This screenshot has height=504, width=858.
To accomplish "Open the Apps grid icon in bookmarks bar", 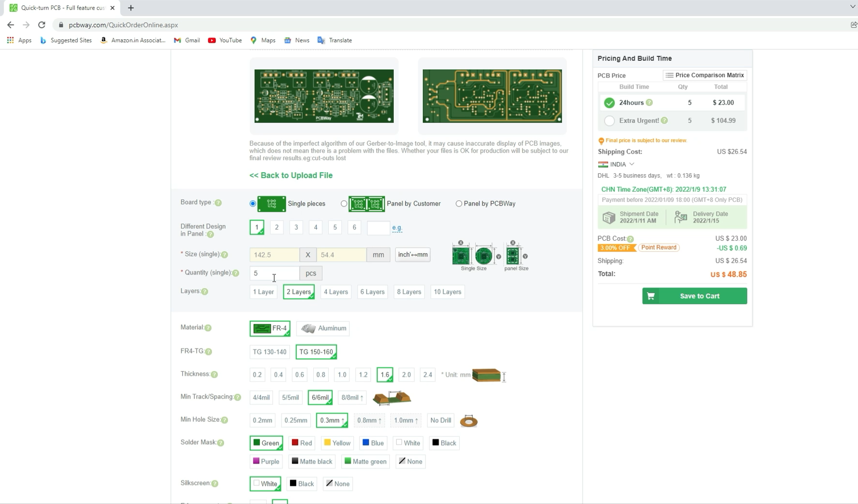I will pyautogui.click(x=10, y=40).
